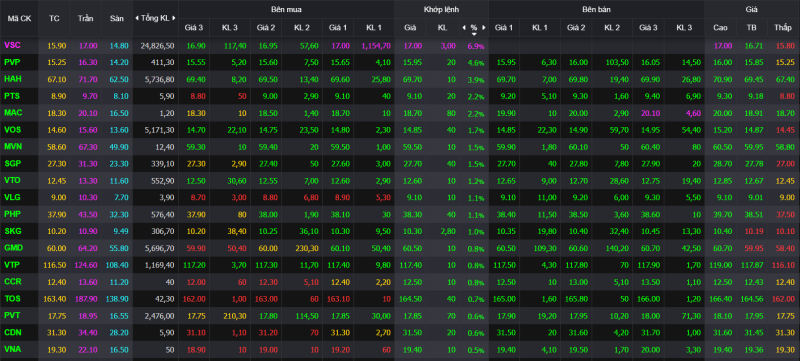Open the PVP stock symbol
The image size is (800, 361).
point(12,63)
